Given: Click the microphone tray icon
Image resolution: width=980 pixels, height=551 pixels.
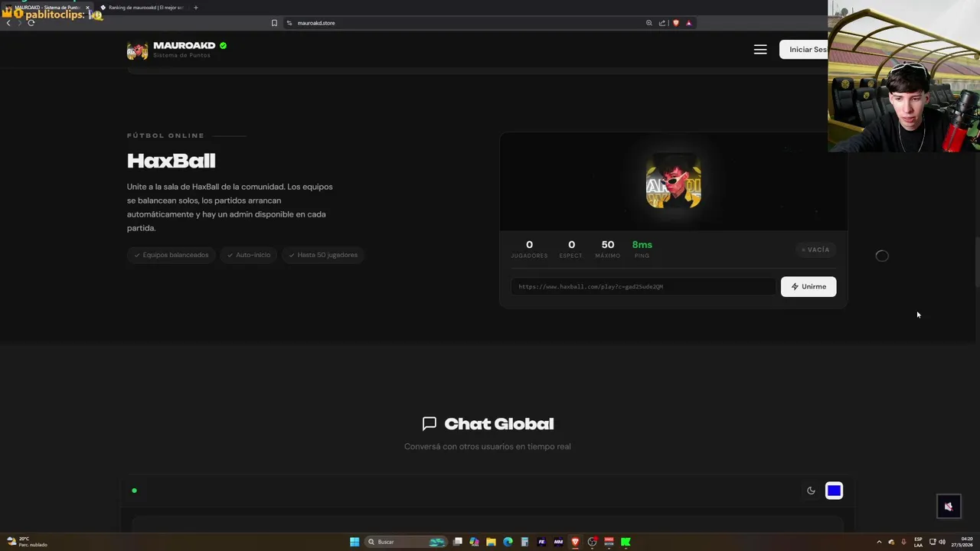Looking at the screenshot, I should coord(903,542).
